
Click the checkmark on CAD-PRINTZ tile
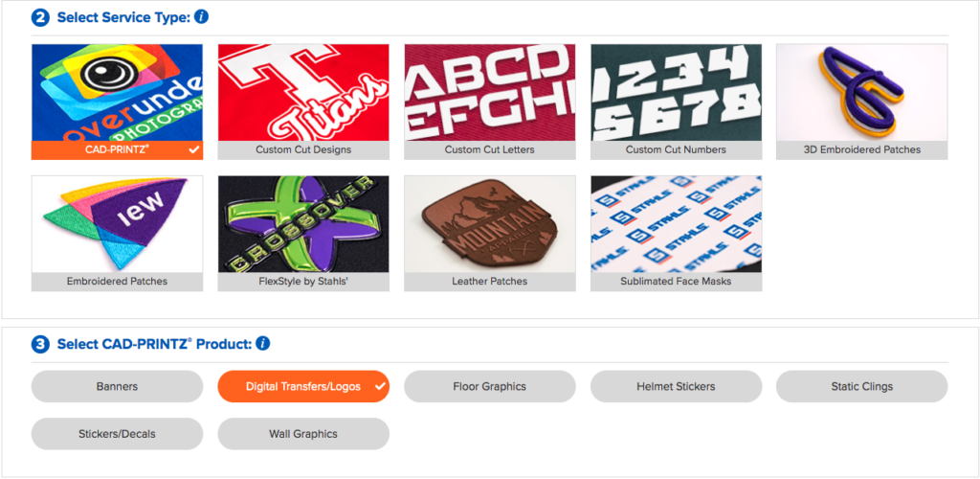(194, 150)
